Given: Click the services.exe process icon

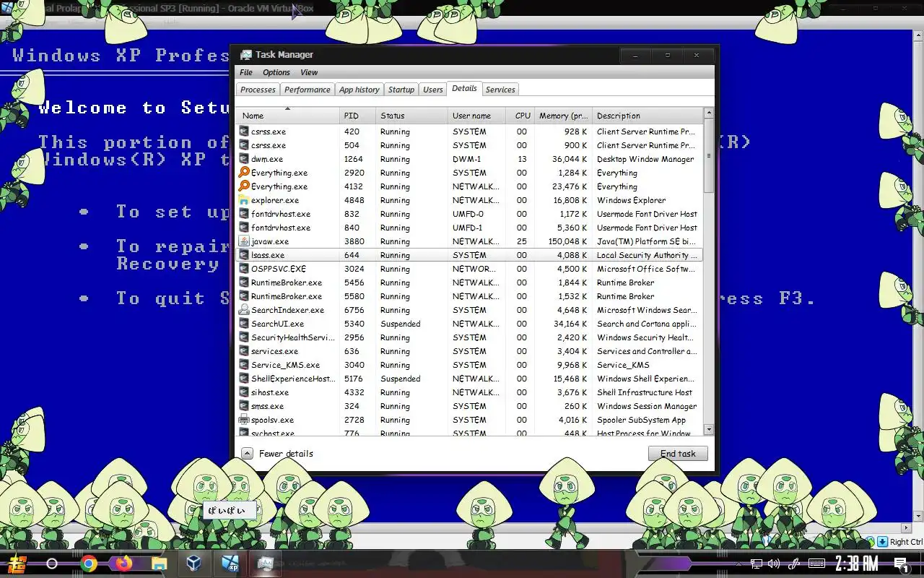Looking at the screenshot, I should click(244, 351).
